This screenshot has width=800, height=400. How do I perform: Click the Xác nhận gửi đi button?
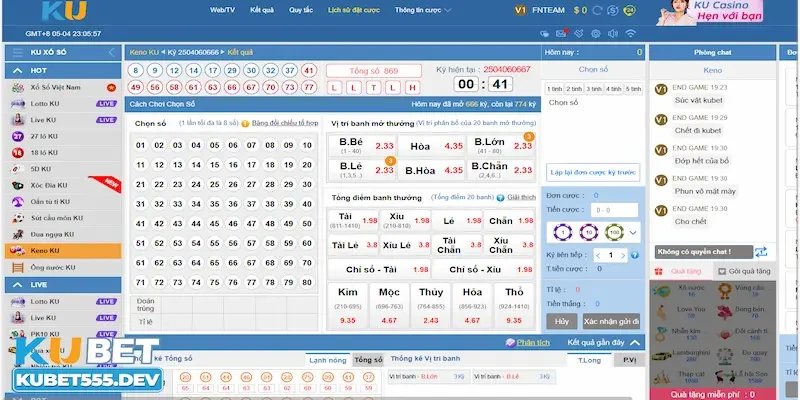click(x=611, y=321)
